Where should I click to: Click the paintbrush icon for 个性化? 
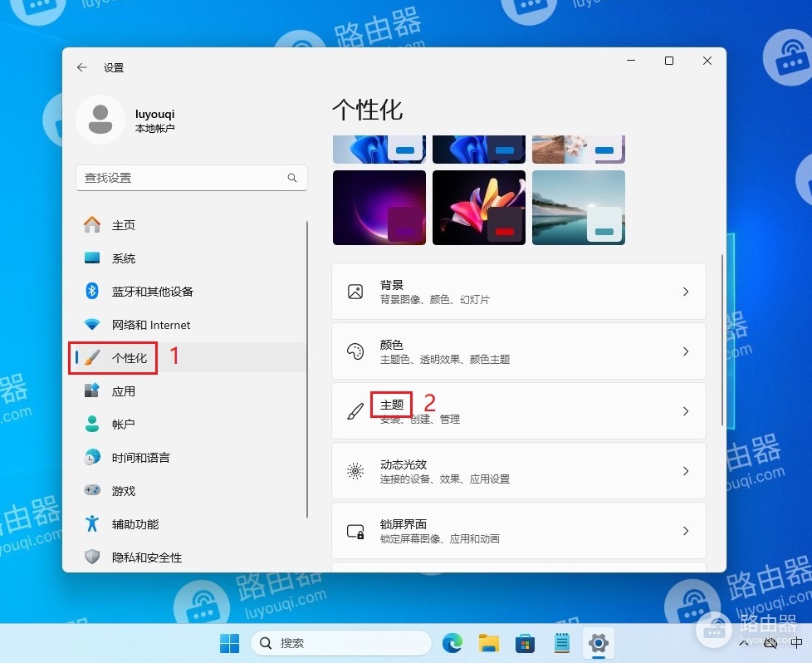[92, 357]
